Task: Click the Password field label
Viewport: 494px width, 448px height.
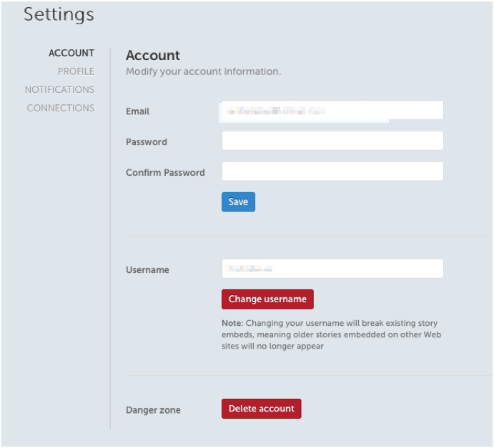Action: (147, 142)
